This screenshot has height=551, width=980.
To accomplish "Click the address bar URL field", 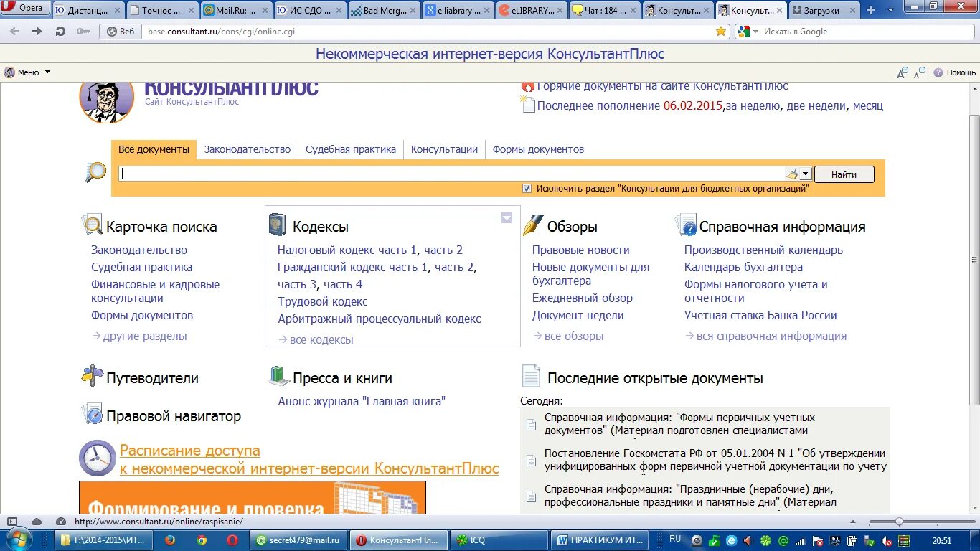I will (428, 32).
